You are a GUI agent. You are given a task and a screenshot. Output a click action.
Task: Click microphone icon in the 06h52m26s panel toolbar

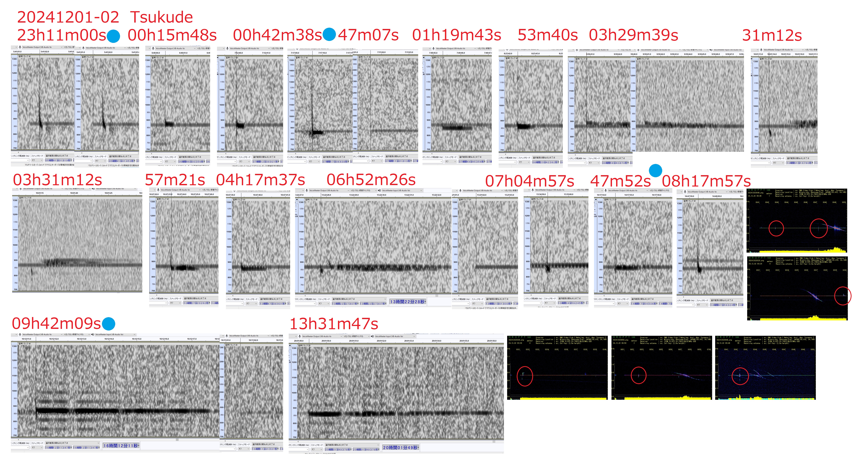[x=307, y=191]
